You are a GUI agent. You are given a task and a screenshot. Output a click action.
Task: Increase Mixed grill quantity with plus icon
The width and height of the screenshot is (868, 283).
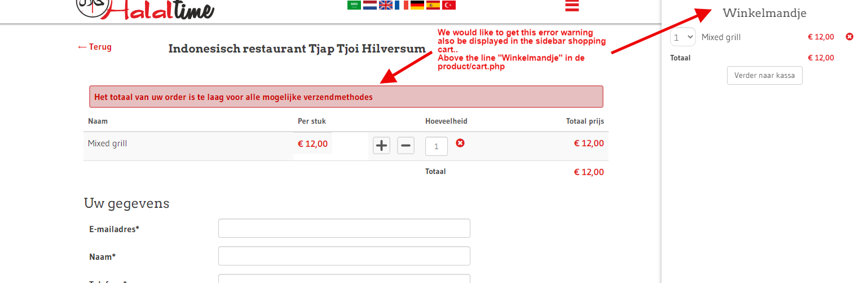[x=382, y=146]
